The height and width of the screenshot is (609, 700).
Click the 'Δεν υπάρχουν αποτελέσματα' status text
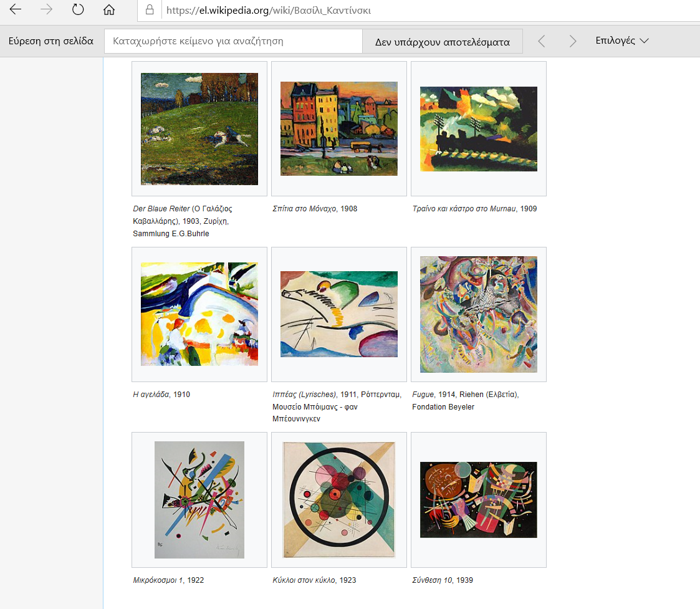(443, 42)
